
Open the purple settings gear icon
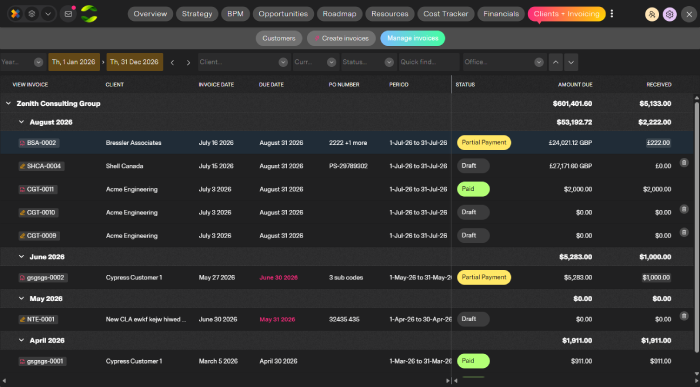click(x=669, y=14)
